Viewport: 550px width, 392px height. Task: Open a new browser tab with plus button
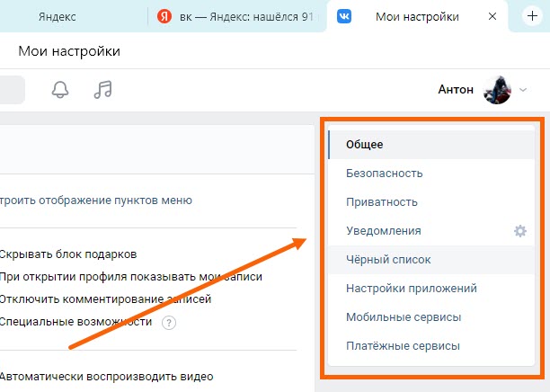pyautogui.click(x=530, y=16)
